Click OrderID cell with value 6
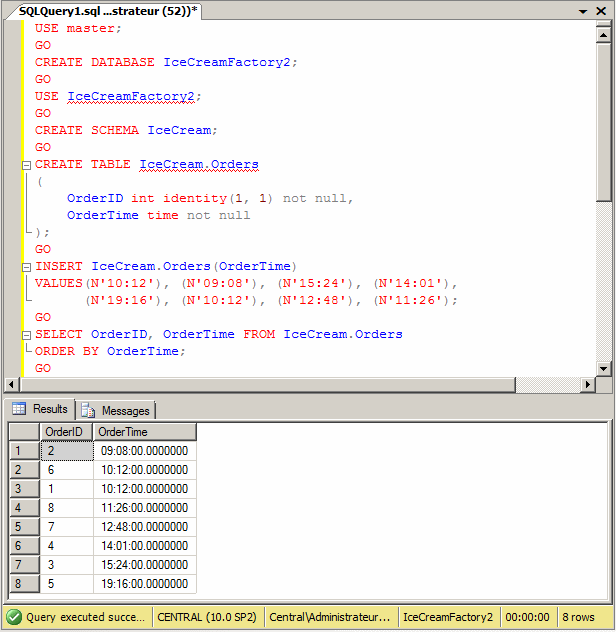 (67, 470)
